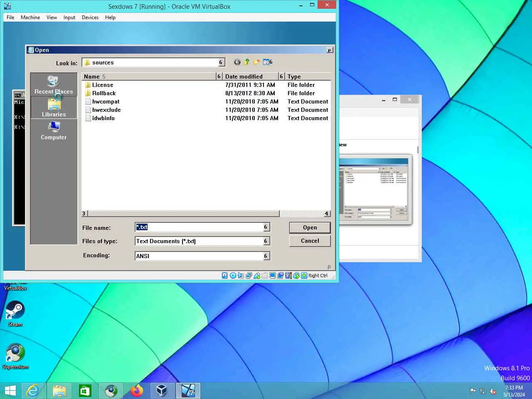Open the Name column header dropdown arrow
532x399 pixels.
click(219, 76)
